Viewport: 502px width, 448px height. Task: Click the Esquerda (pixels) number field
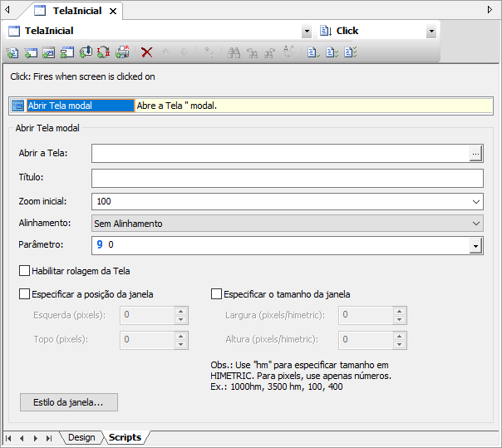pyautogui.click(x=147, y=315)
